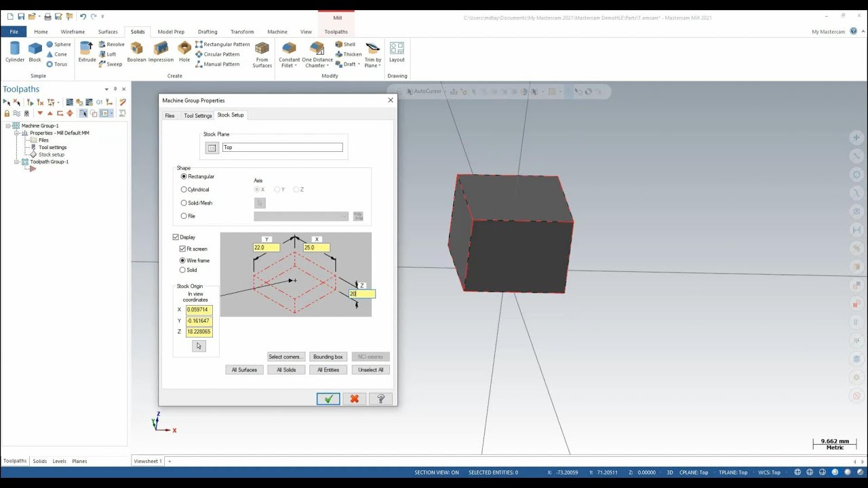Select the Sweep tool
Screen dimensions: 868x488
pyautogui.click(x=111, y=64)
